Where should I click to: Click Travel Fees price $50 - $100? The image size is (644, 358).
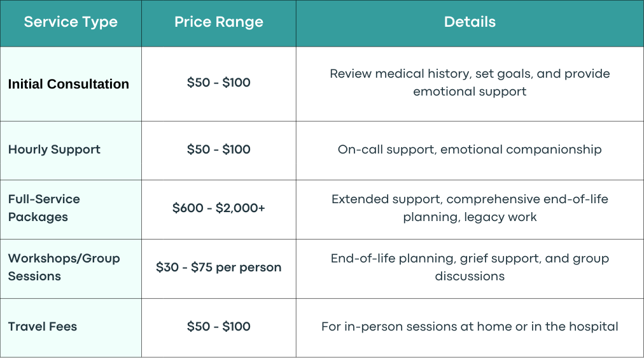pyautogui.click(x=219, y=326)
